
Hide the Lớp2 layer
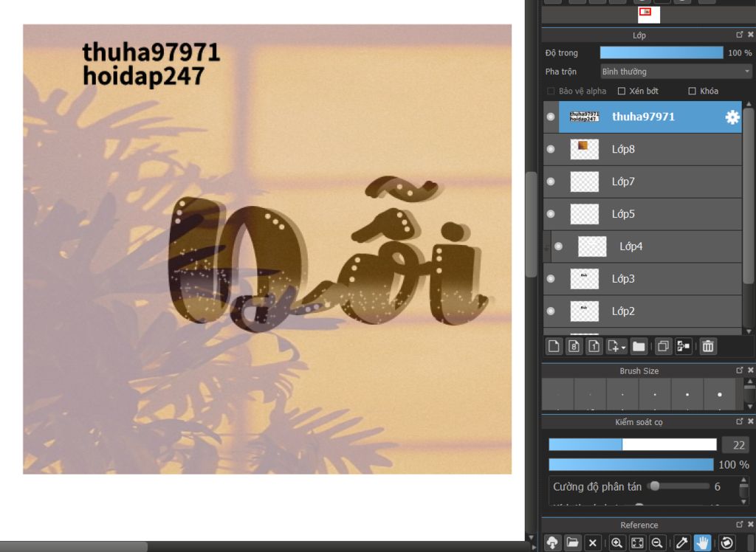click(551, 311)
